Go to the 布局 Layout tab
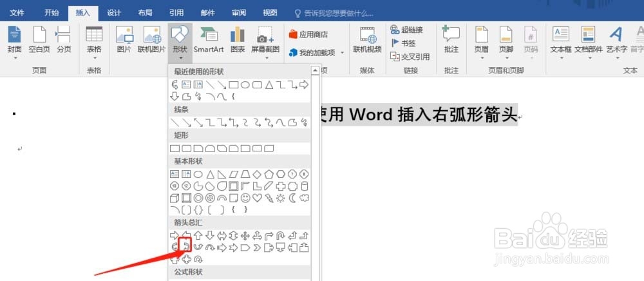The width and height of the screenshot is (644, 281). point(145,13)
